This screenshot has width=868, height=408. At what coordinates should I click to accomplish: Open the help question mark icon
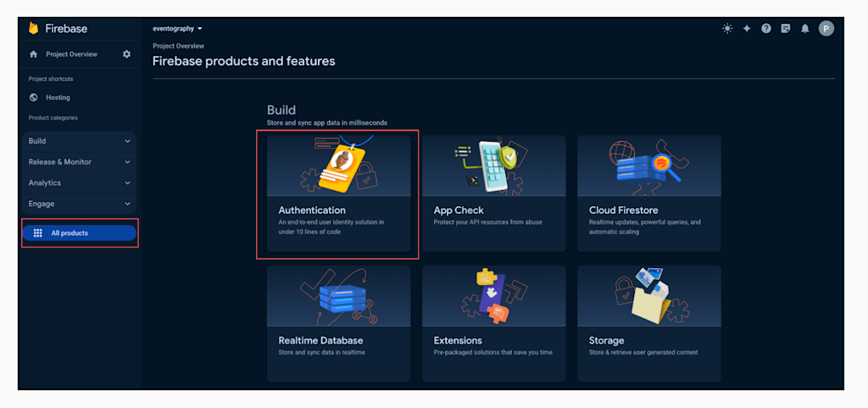[766, 28]
